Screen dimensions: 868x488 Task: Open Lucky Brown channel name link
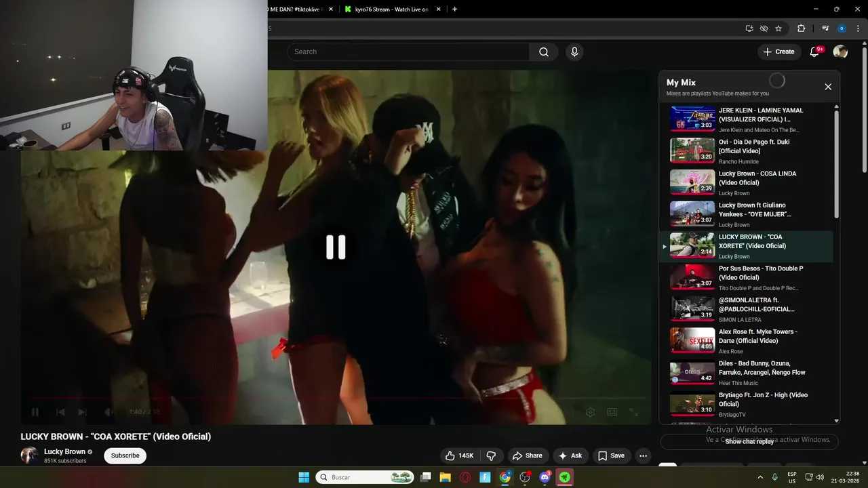tap(64, 451)
